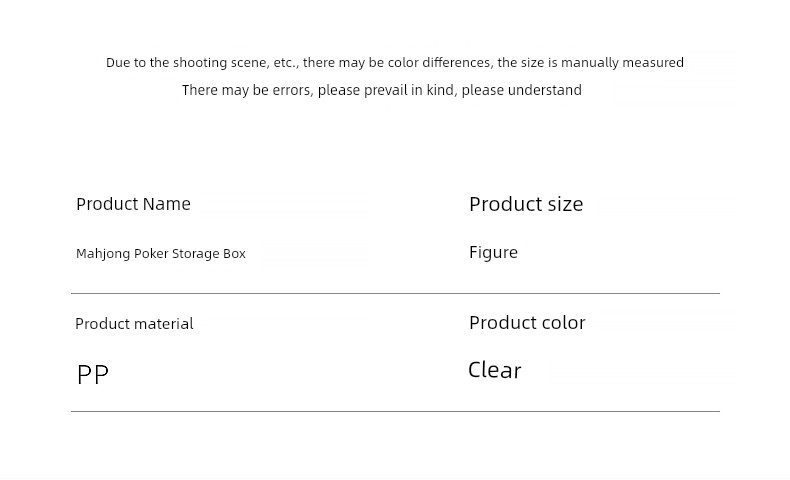Click the 'Product size' heading
The width and height of the screenshot is (790, 480).
(526, 204)
